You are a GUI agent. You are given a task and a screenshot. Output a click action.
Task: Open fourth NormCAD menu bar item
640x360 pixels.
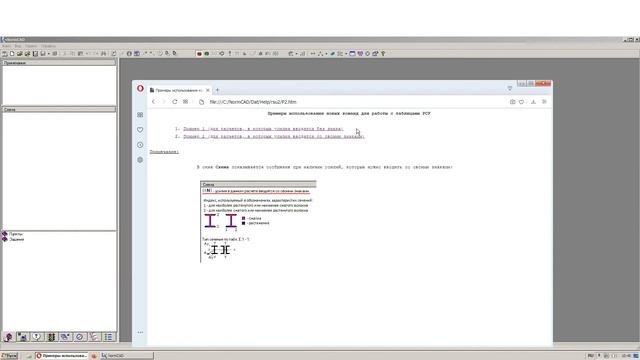pos(48,46)
